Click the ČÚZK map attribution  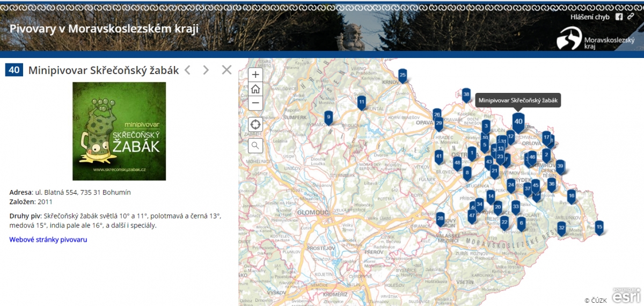point(596,301)
